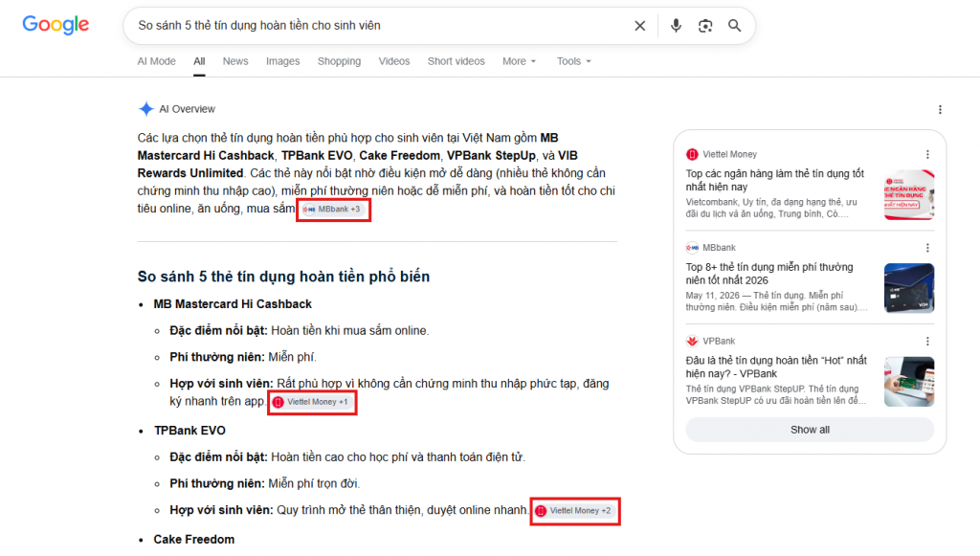The image size is (980, 556).
Task: Open the Short videos tab
Action: 457,61
